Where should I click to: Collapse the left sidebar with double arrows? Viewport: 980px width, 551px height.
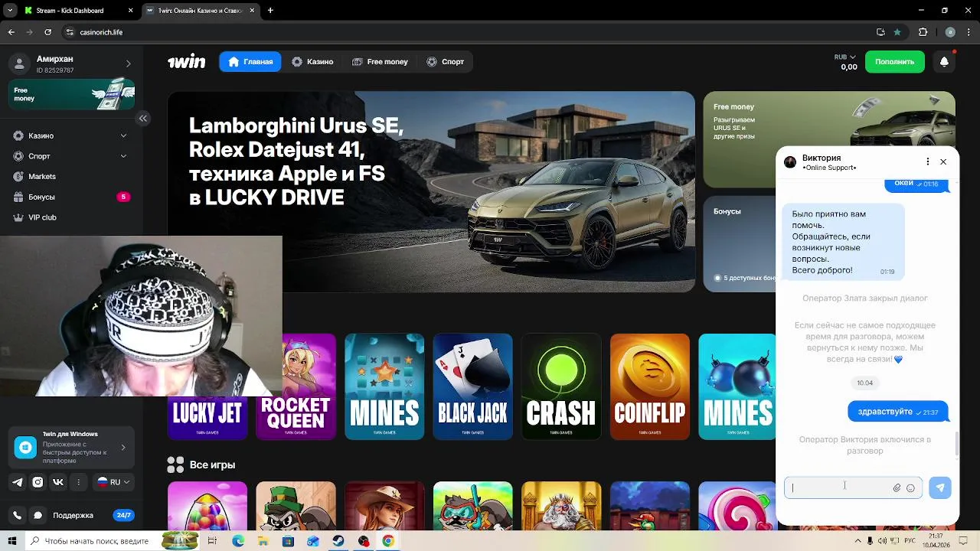coord(142,118)
